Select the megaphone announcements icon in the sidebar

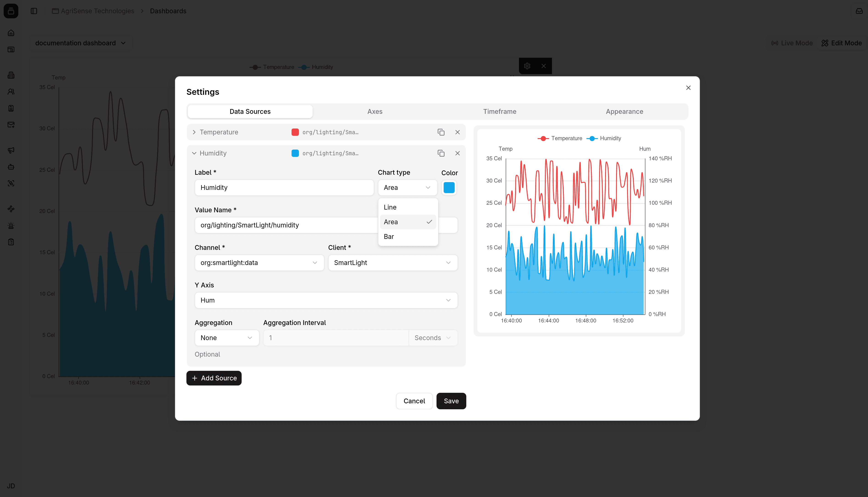[x=11, y=150]
